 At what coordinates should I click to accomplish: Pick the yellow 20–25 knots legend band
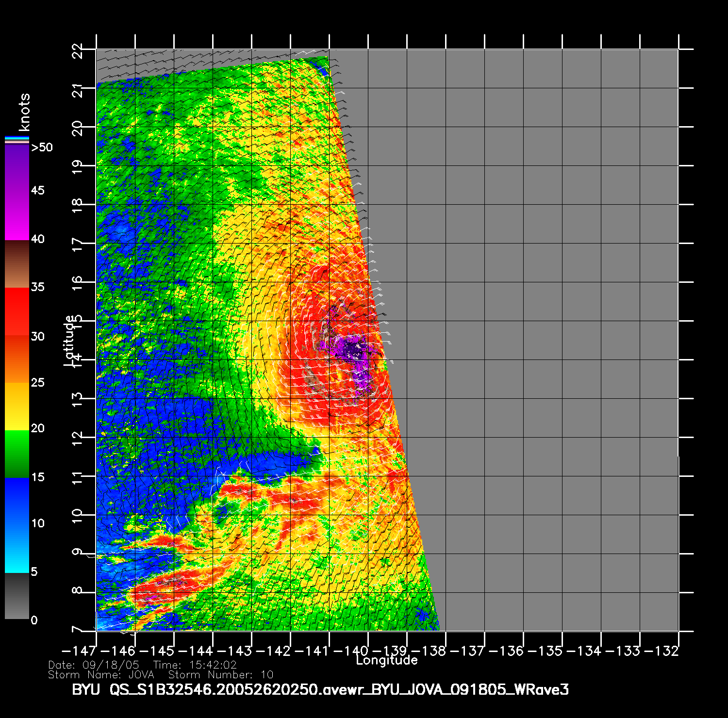point(17,406)
